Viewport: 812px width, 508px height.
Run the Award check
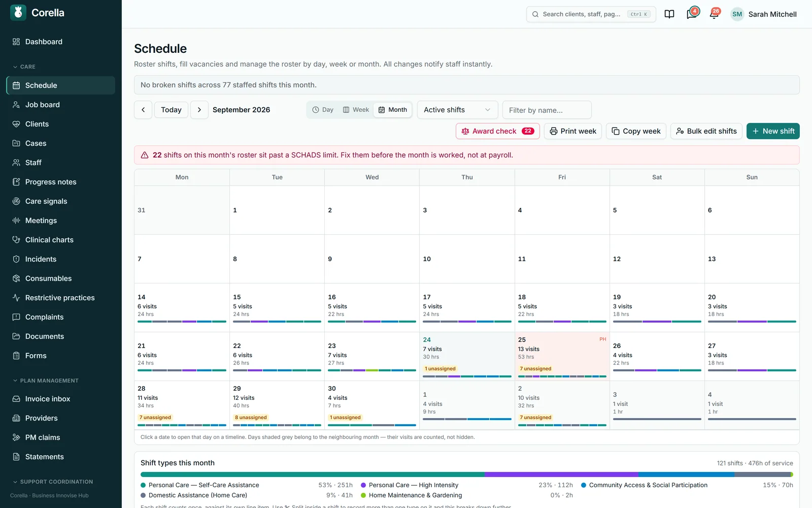coord(498,131)
